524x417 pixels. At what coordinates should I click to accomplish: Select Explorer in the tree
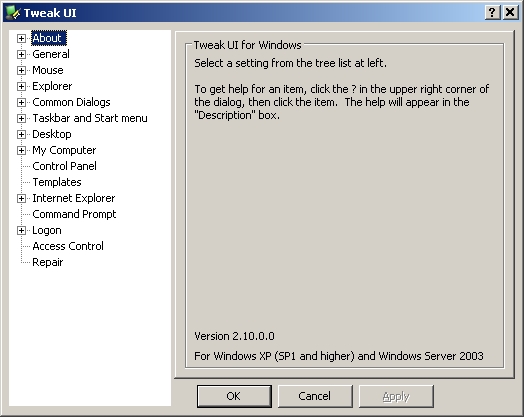point(52,86)
